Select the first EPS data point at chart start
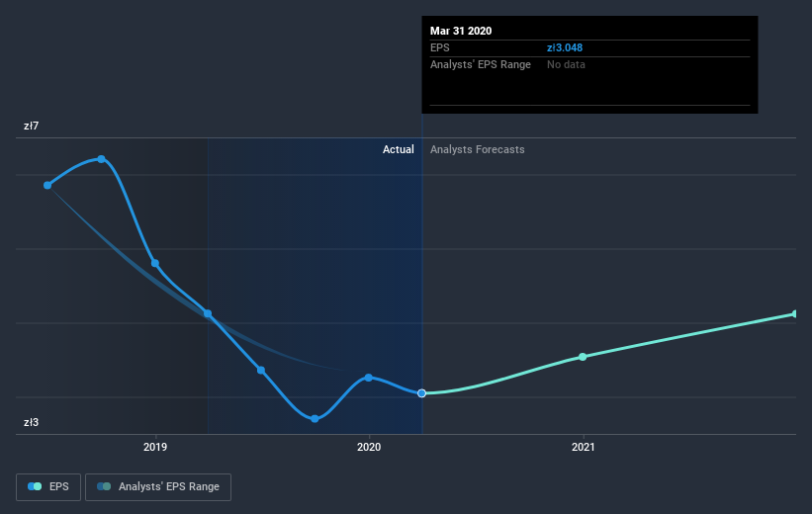Viewport: 812px width, 514px height. (x=47, y=185)
